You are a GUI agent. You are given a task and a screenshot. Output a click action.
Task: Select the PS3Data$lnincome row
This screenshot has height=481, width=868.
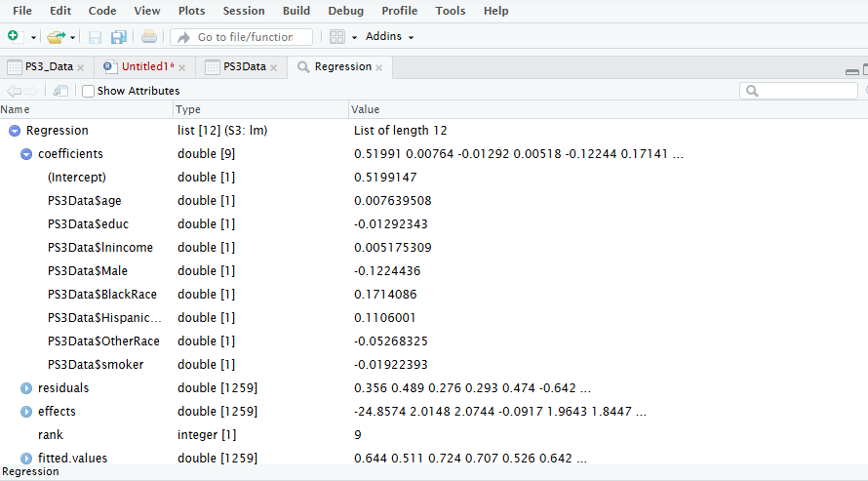(434, 248)
